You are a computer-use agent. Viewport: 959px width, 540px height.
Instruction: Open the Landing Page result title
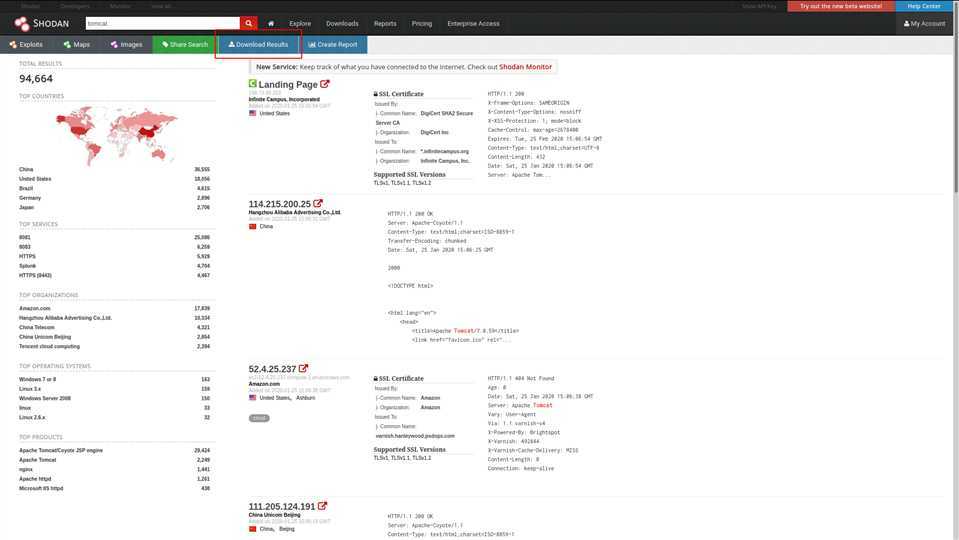tap(287, 84)
